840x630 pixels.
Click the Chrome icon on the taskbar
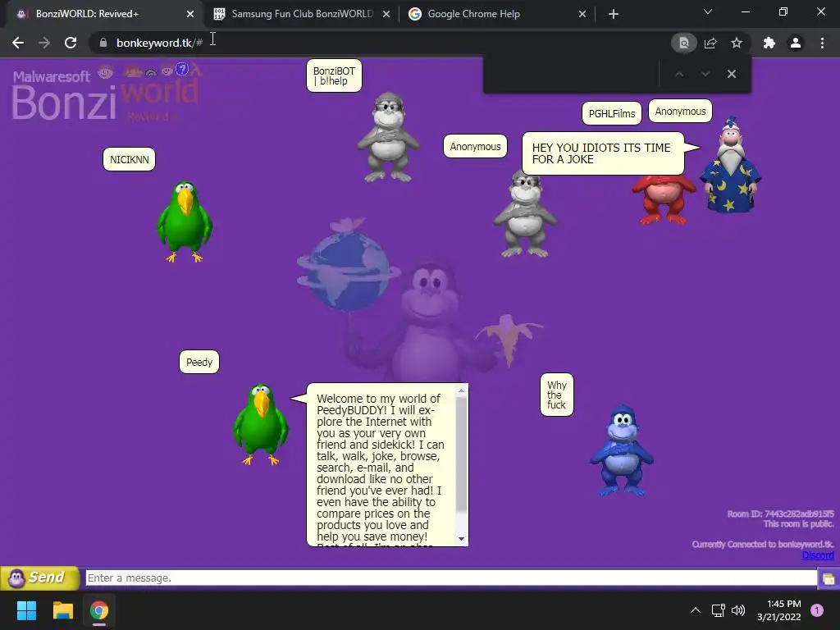pos(99,610)
